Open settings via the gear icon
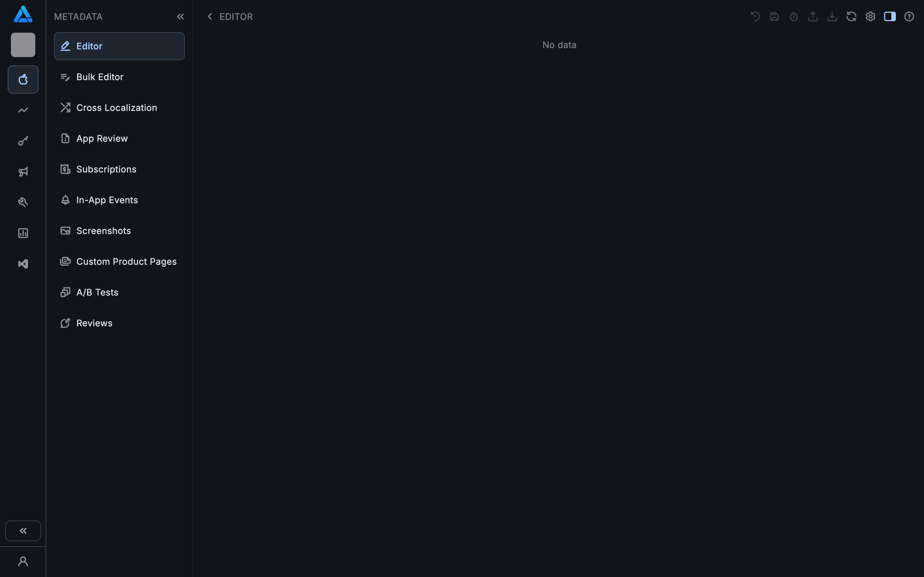The width and height of the screenshot is (924, 577). point(870,16)
